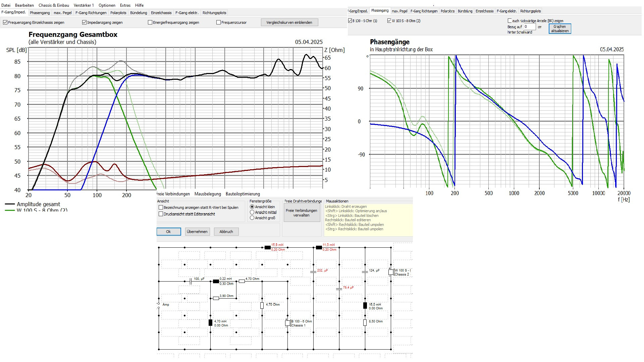Select the W 100 S Chassis 2 speaker symbol

391,272
